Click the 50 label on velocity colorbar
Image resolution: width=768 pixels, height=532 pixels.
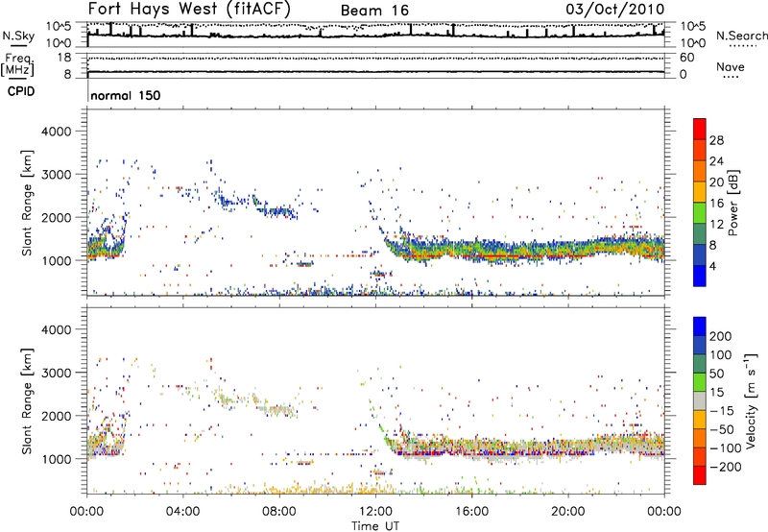pos(716,374)
